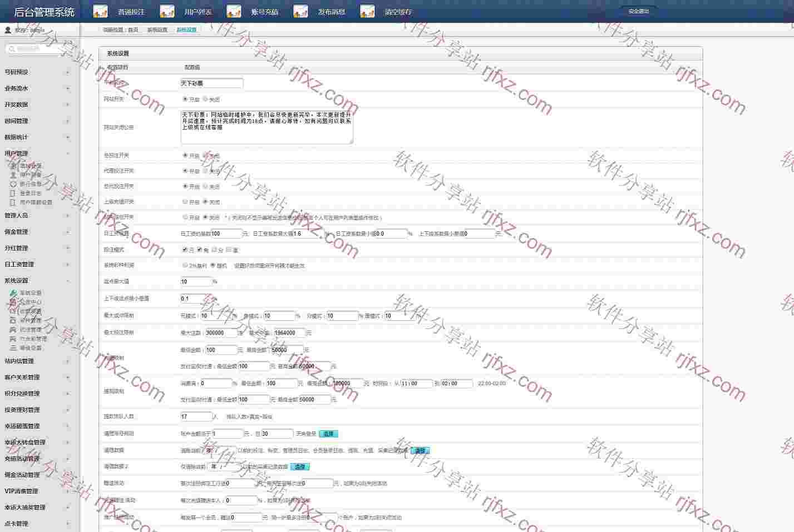Click teal button at end of 清理数据 row
Screen dimensions: 794x532
pos(420,450)
